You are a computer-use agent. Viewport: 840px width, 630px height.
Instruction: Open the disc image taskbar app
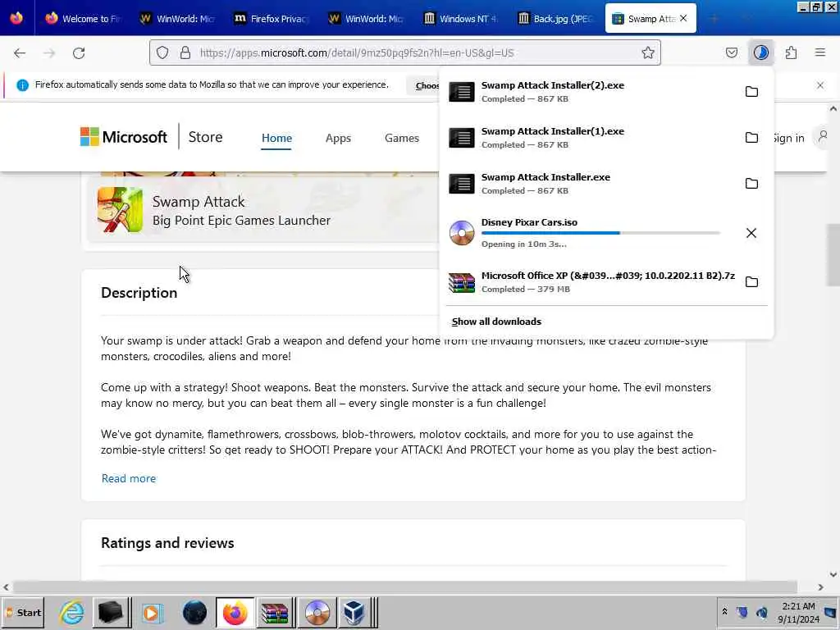point(317,612)
